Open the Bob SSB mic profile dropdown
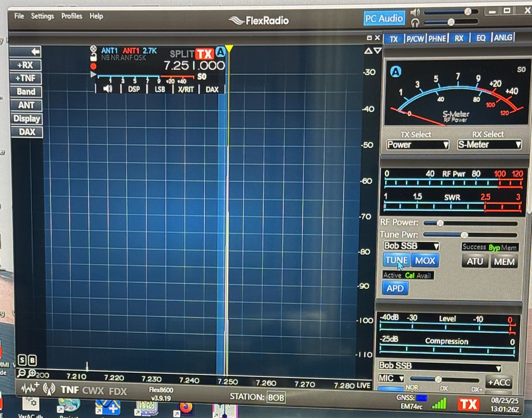Screen dimensions: 532x418 click(440, 366)
